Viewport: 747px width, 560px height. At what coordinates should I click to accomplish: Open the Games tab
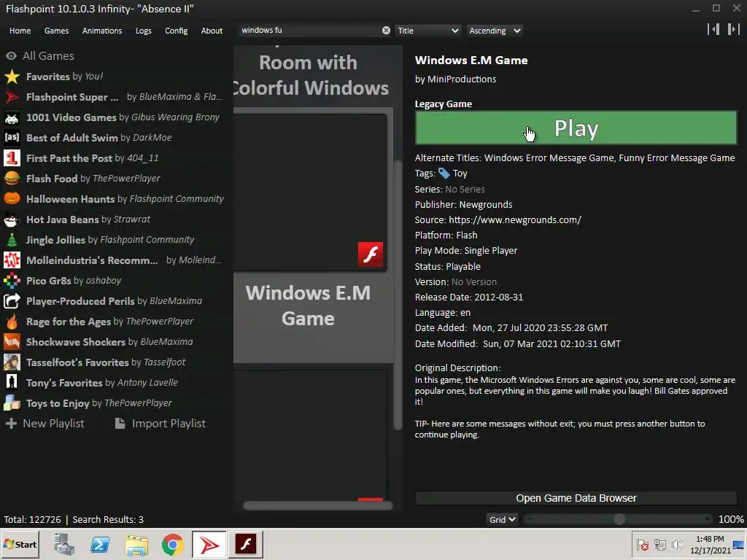click(56, 31)
